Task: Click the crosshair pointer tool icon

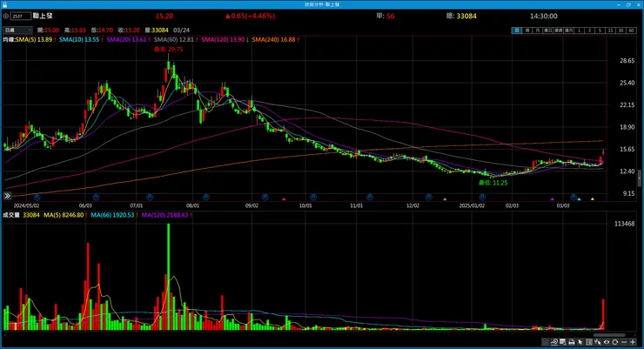Action: pyautogui.click(x=598, y=342)
